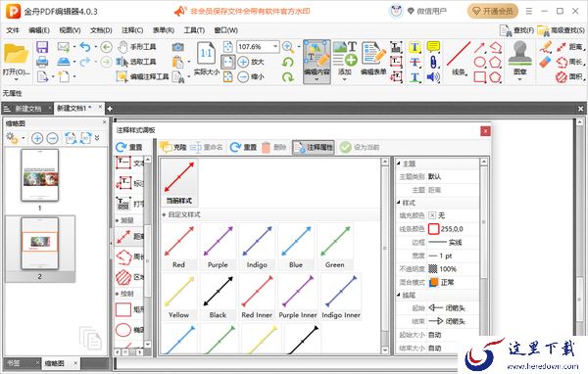Select the 周长 perimeter measure tool in ribbon
This screenshot has height=374, width=588.
[x=569, y=62]
